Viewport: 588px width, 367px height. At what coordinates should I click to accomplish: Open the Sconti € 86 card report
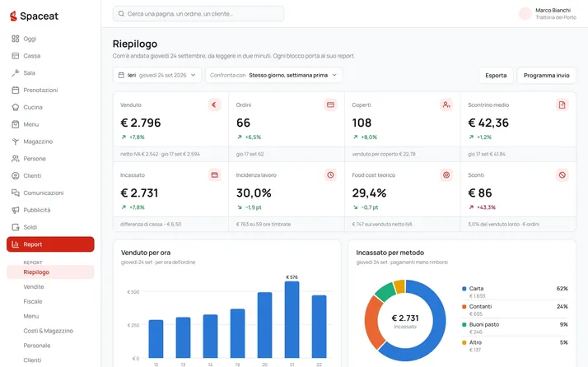(518, 197)
